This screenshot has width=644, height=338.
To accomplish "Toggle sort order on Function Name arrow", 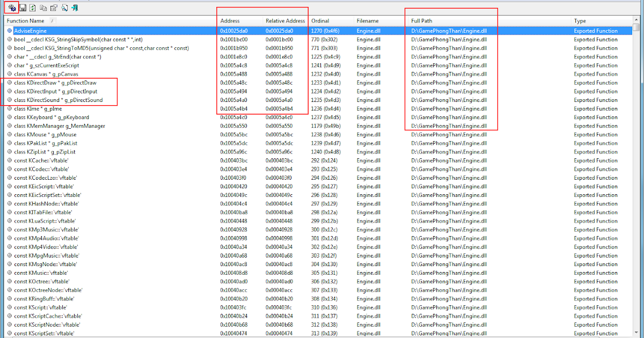I will 52,20.
